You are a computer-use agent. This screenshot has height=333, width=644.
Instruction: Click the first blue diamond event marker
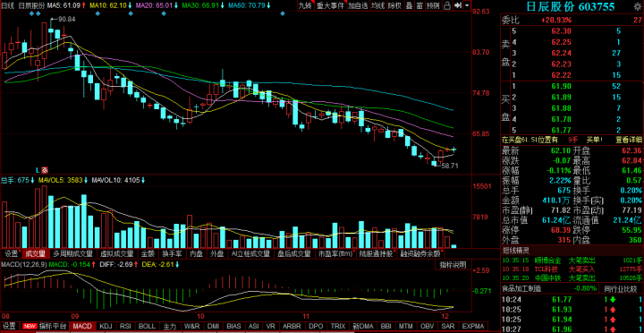pos(31,13)
